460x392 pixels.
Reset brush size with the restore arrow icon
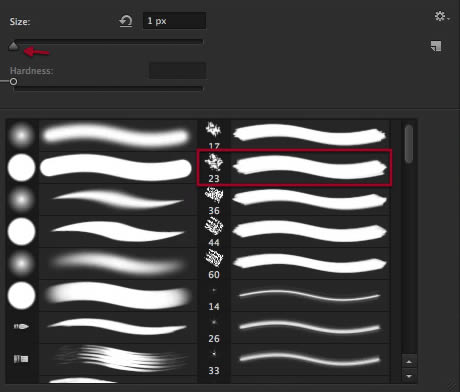point(126,21)
